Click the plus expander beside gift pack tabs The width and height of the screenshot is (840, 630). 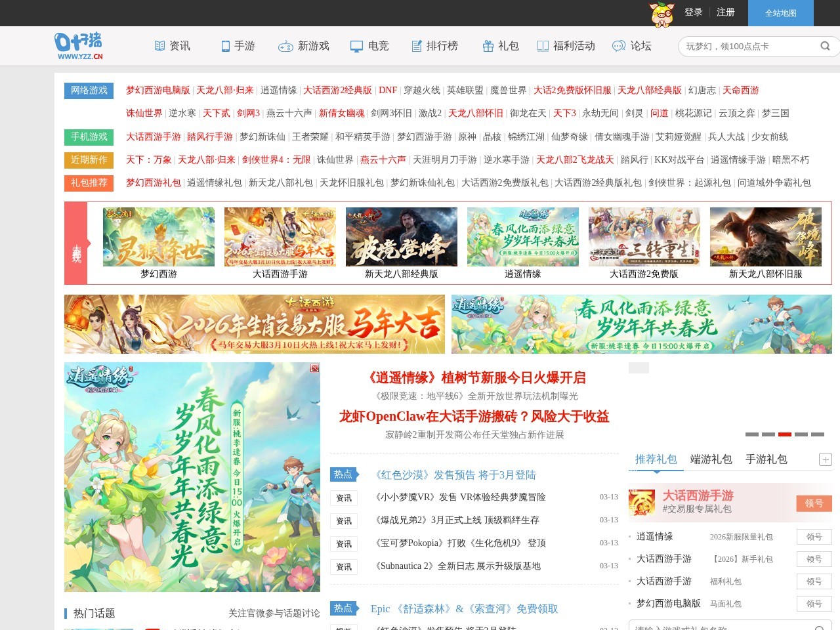[826, 459]
